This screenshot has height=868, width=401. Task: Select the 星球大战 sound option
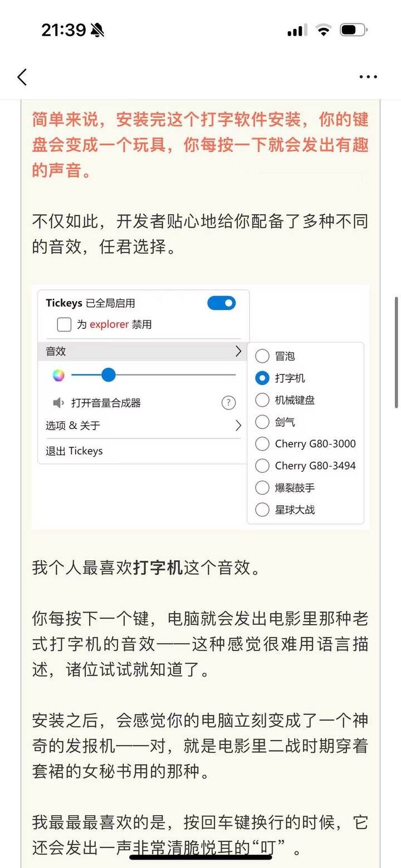pyautogui.click(x=262, y=510)
